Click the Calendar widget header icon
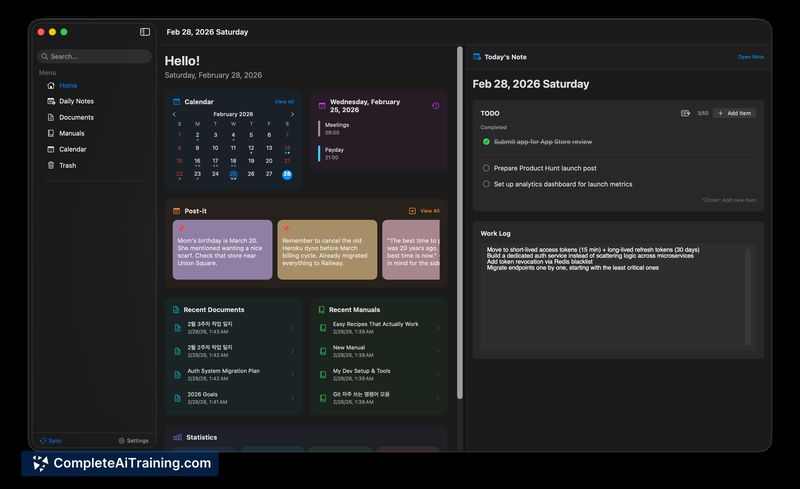800x489 pixels. [177, 102]
